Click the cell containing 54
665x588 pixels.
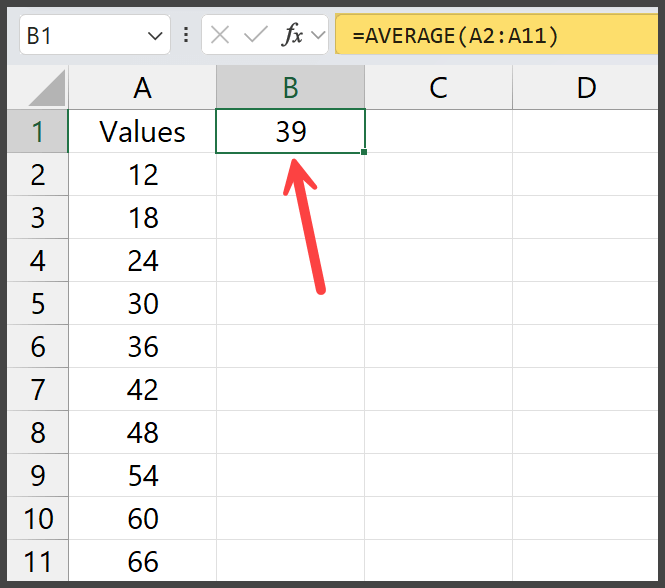point(142,475)
